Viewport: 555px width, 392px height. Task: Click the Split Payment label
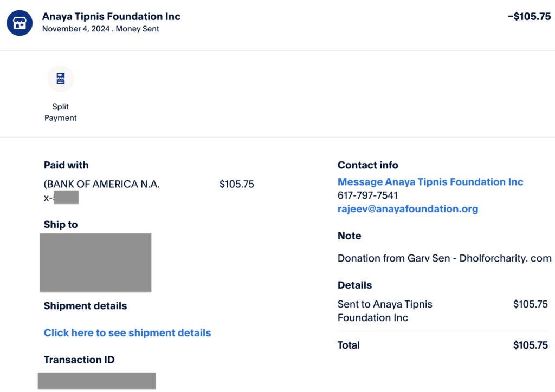(x=61, y=112)
